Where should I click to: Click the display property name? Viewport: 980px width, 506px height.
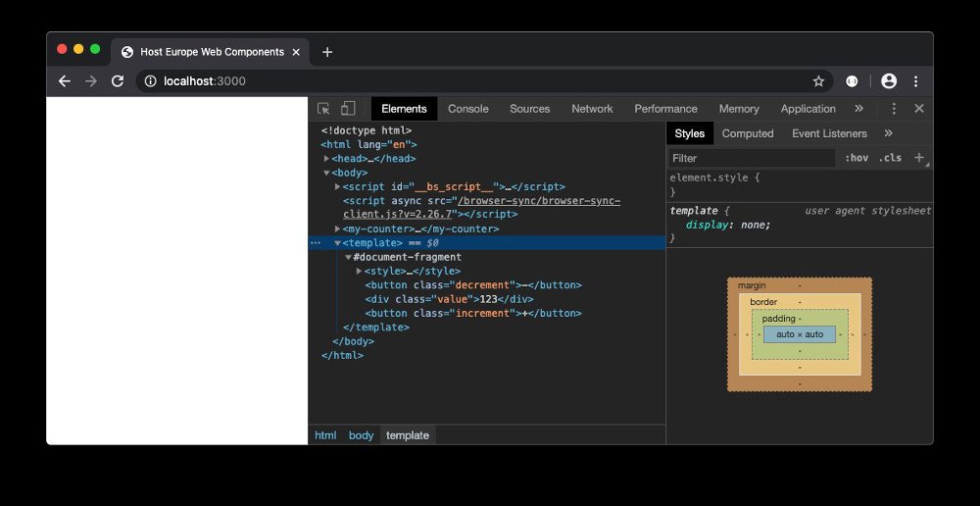click(x=707, y=225)
